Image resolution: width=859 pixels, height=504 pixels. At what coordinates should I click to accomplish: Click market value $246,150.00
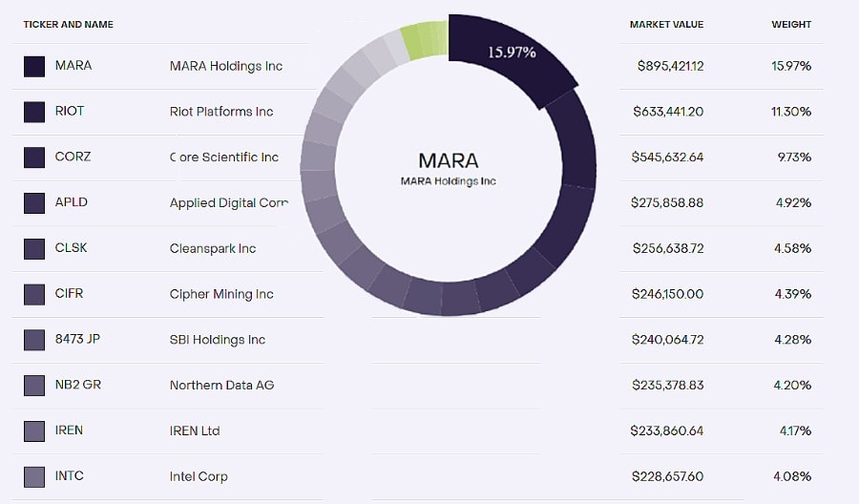point(668,294)
